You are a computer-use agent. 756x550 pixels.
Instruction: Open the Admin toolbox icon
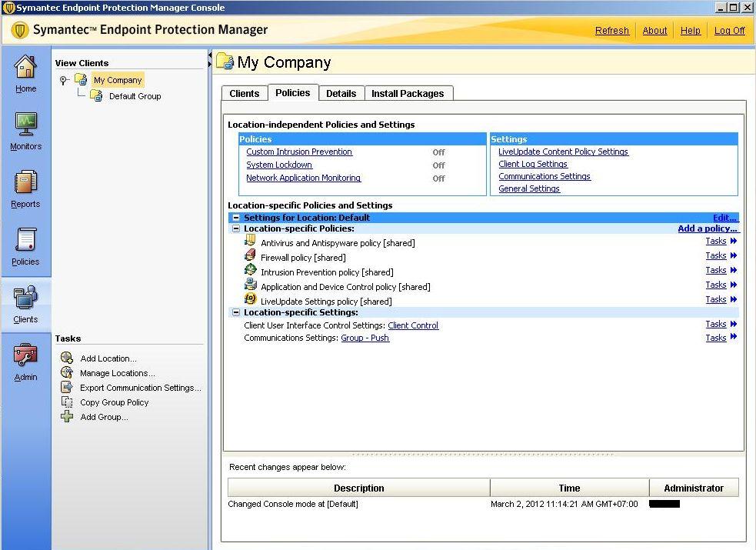coord(25,355)
